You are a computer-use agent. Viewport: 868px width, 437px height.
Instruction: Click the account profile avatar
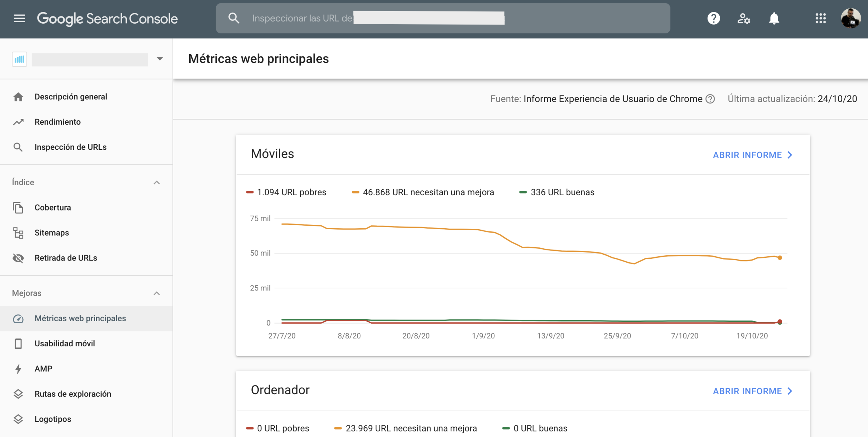point(850,18)
